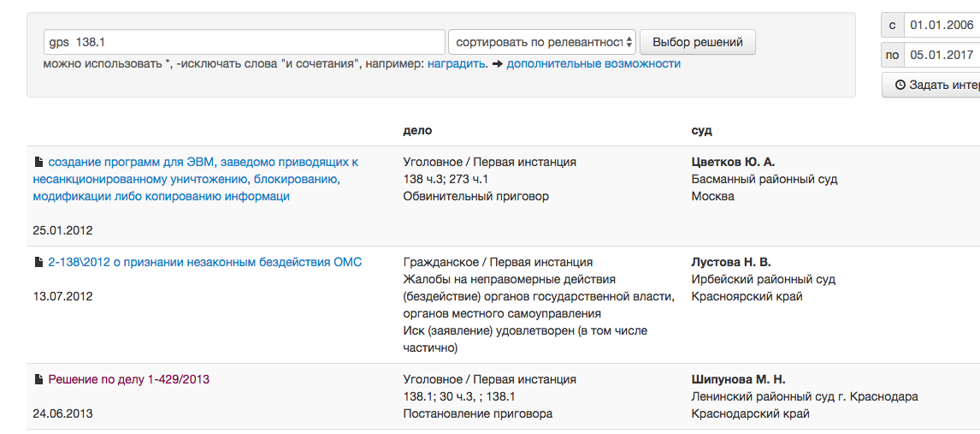
Task: Click arrow icon before дополнительные возможности
Action: pyautogui.click(x=496, y=64)
